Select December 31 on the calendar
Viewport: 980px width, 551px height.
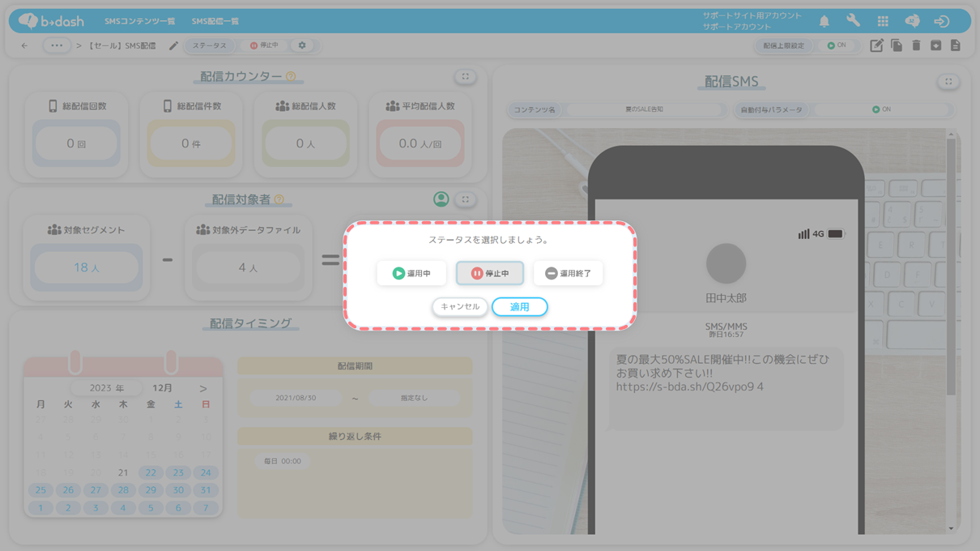[206, 490]
